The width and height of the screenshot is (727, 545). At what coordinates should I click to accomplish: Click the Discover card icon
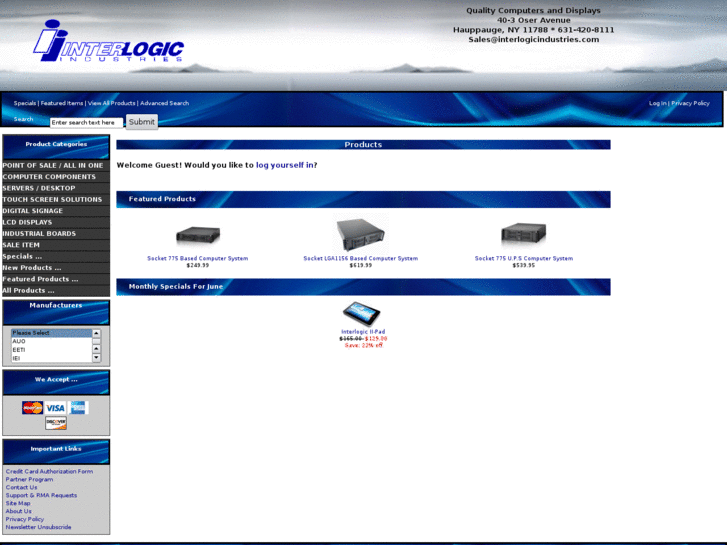tap(56, 423)
